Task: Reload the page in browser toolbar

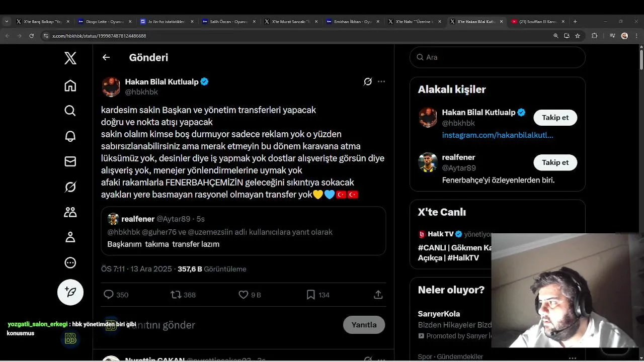Action: pos(32,36)
